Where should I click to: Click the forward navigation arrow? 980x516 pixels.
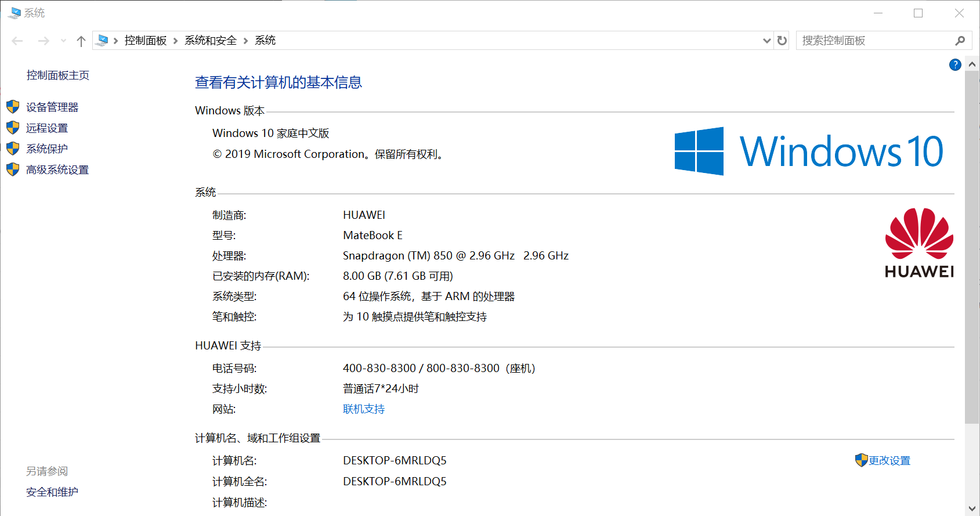[44, 41]
